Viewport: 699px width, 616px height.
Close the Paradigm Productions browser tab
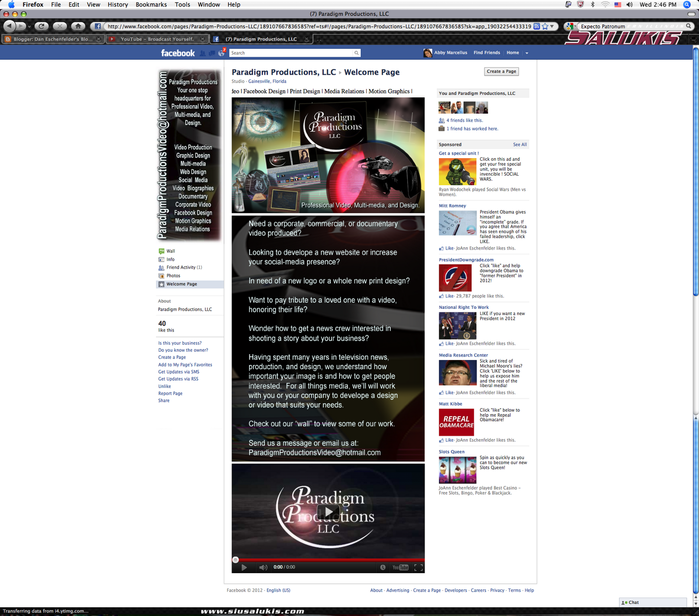(x=307, y=39)
